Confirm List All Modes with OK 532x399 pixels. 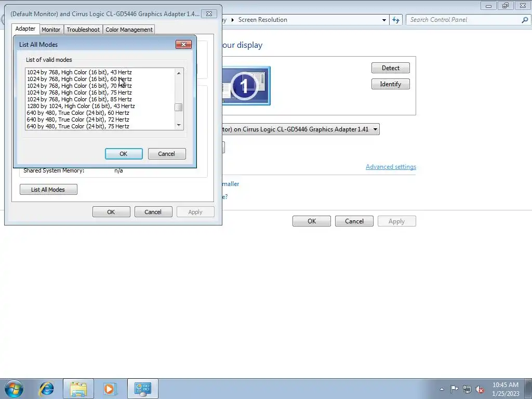[x=124, y=154]
